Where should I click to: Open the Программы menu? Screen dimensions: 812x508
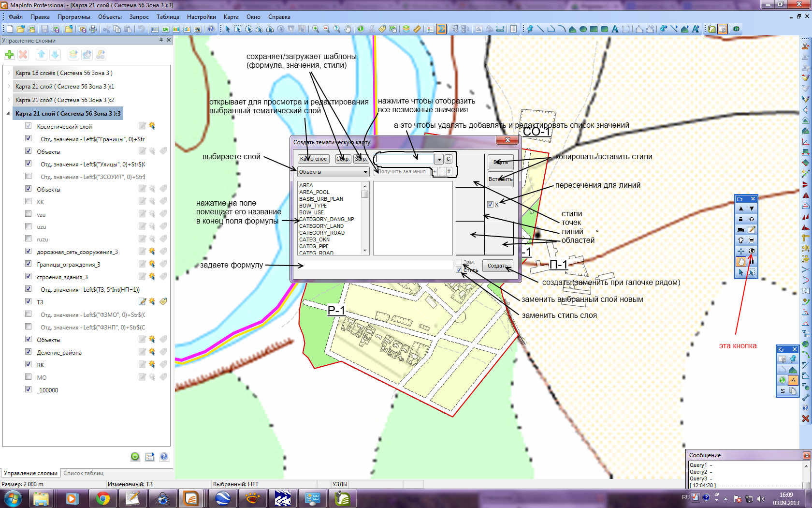click(x=74, y=17)
